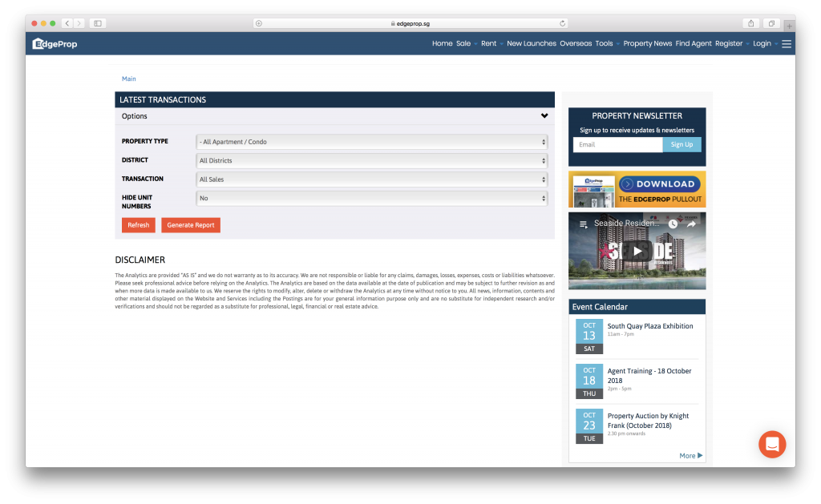Collapse the Options section chevron
Image resolution: width=821 pixels, height=504 pixels.
tap(544, 116)
